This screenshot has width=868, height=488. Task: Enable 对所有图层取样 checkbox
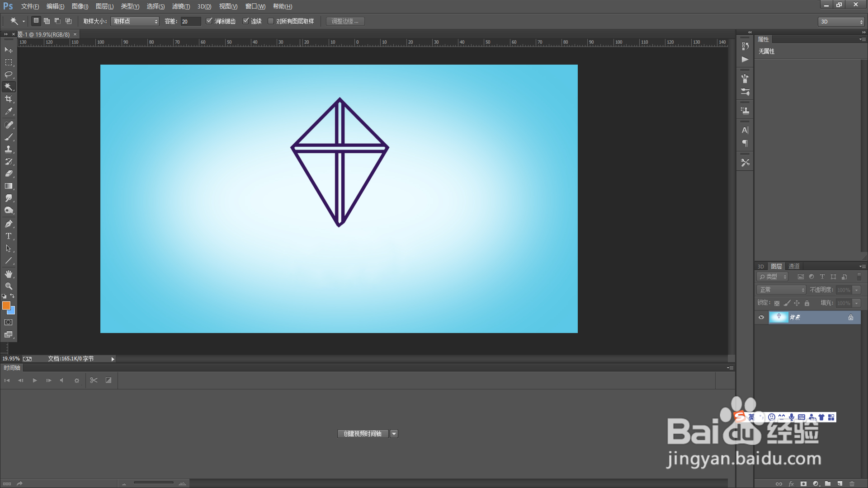tap(271, 21)
